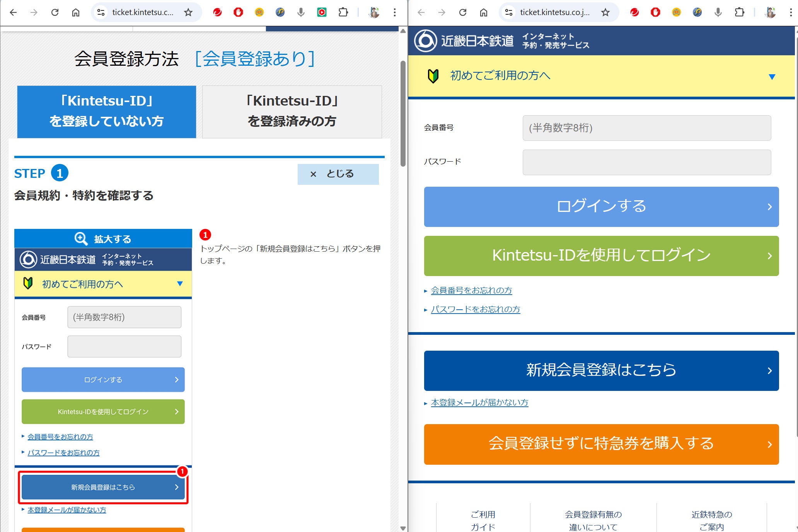Click the magnifier 拡大する icon

81,239
